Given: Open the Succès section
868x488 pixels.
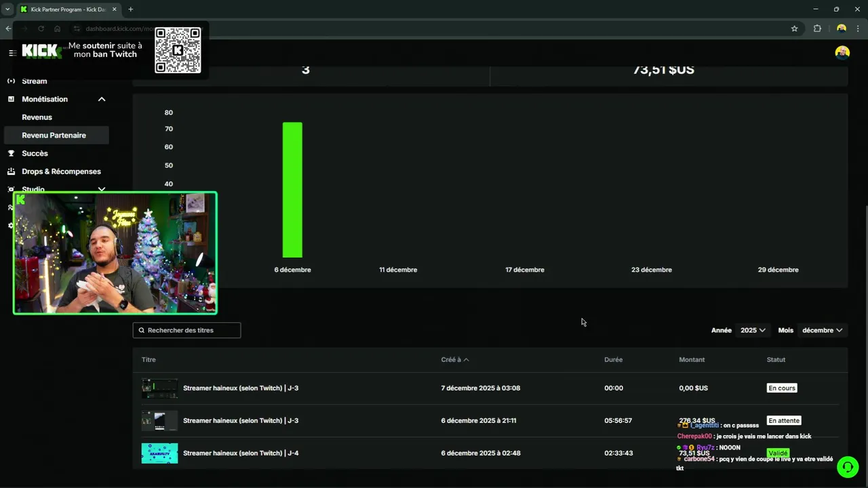Looking at the screenshot, I should pyautogui.click(x=35, y=153).
